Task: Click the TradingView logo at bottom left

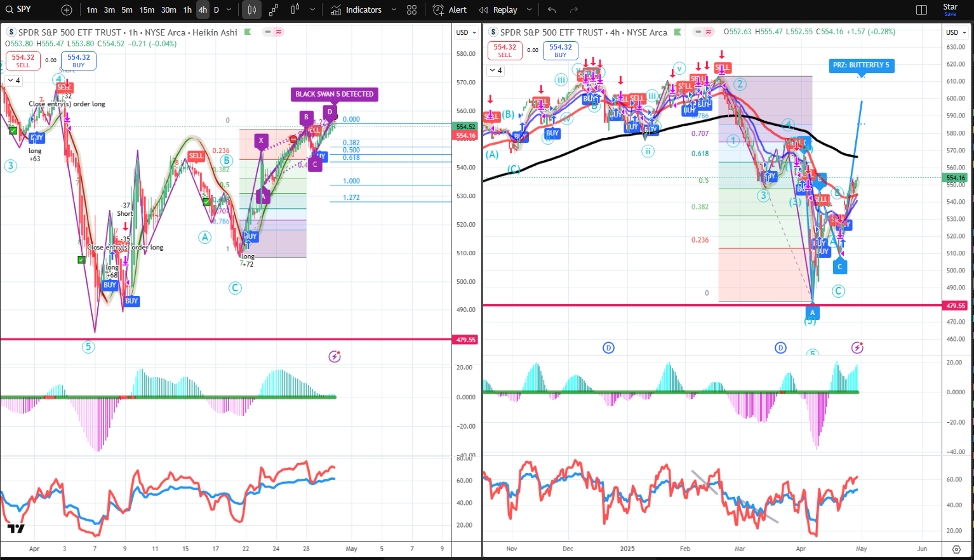Action: [x=16, y=528]
